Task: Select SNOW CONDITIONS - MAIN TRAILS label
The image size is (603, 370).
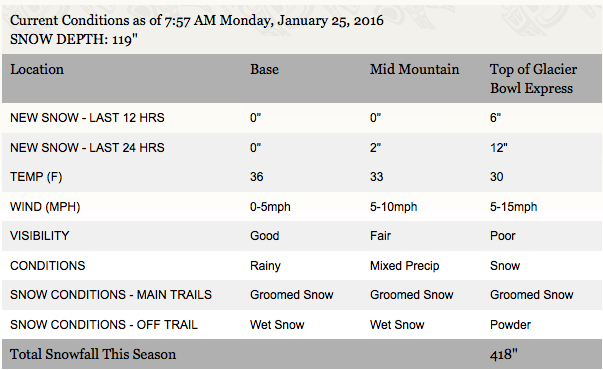Action: point(111,295)
